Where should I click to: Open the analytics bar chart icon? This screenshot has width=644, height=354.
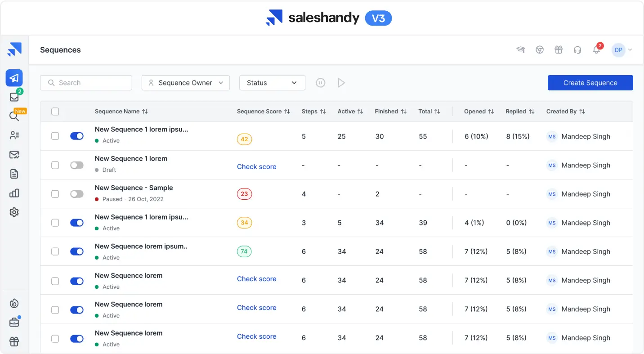[14, 193]
